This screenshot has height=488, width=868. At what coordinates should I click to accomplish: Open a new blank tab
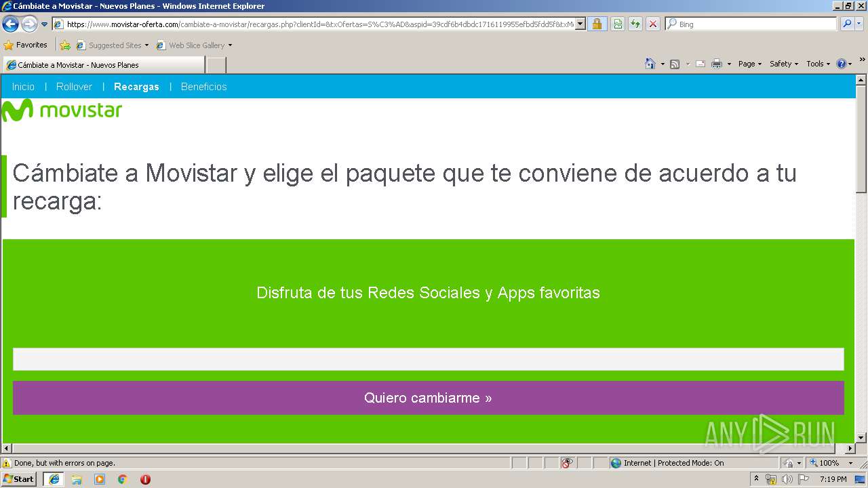point(216,65)
